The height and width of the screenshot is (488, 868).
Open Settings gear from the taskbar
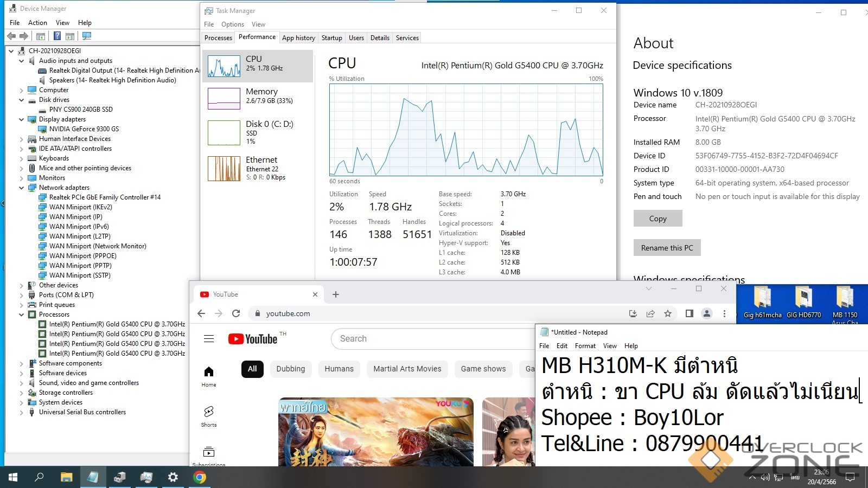173,477
